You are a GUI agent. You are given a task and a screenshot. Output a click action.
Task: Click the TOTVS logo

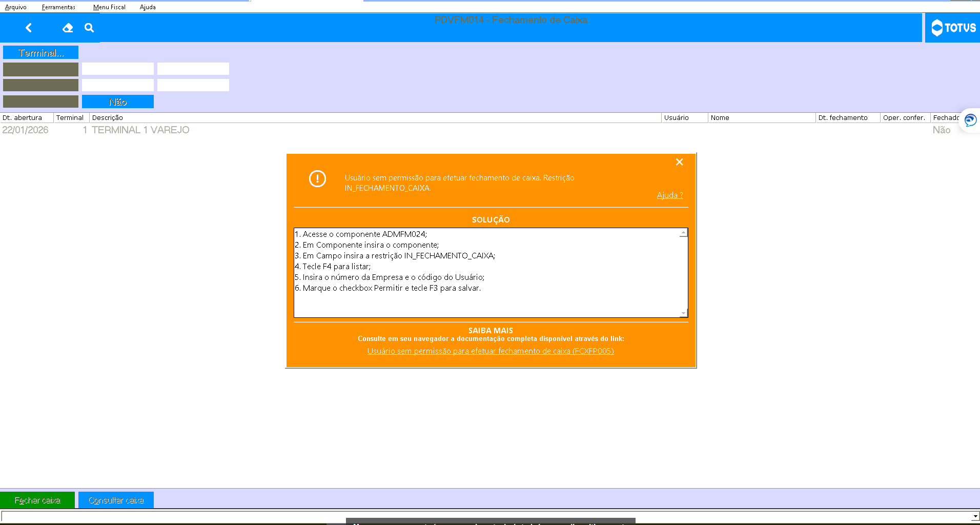pyautogui.click(x=953, y=28)
